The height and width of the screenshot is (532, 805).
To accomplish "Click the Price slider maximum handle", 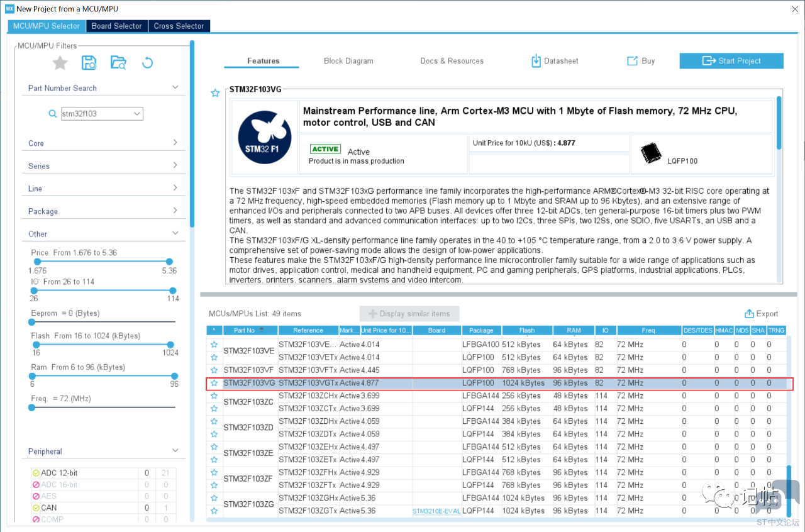I will [169, 262].
